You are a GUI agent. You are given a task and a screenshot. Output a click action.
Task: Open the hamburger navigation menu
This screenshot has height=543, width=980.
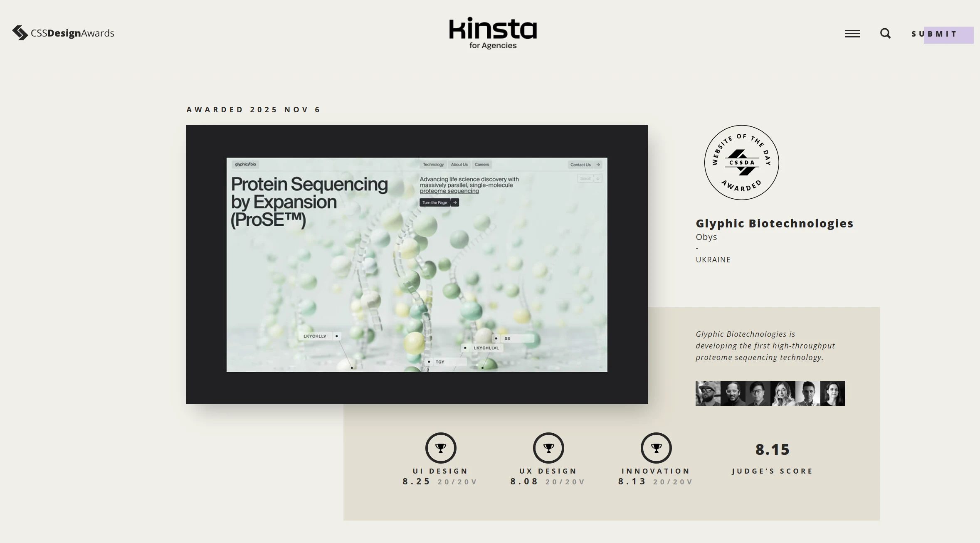(852, 33)
